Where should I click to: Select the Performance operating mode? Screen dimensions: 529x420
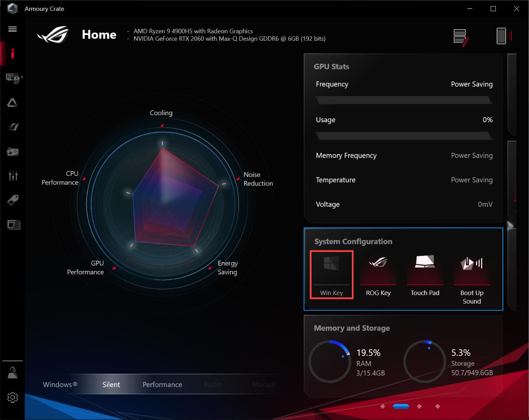[162, 385]
